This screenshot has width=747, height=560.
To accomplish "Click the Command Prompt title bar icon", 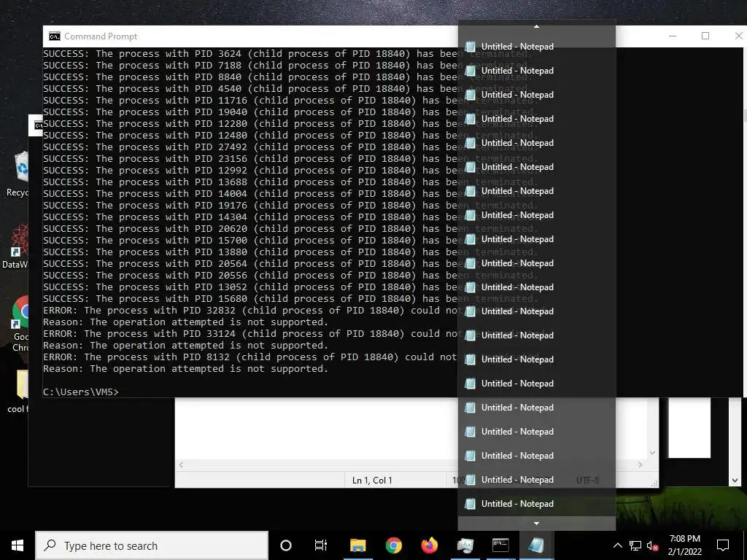I will (55, 36).
